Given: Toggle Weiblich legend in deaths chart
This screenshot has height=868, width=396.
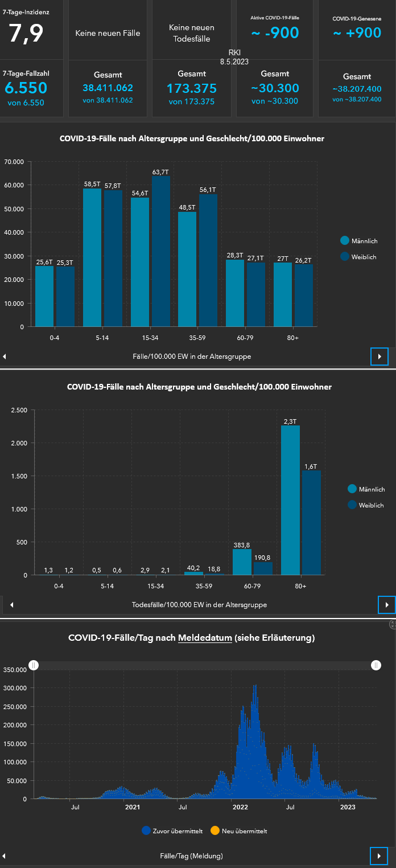Looking at the screenshot, I should pyautogui.click(x=366, y=505).
